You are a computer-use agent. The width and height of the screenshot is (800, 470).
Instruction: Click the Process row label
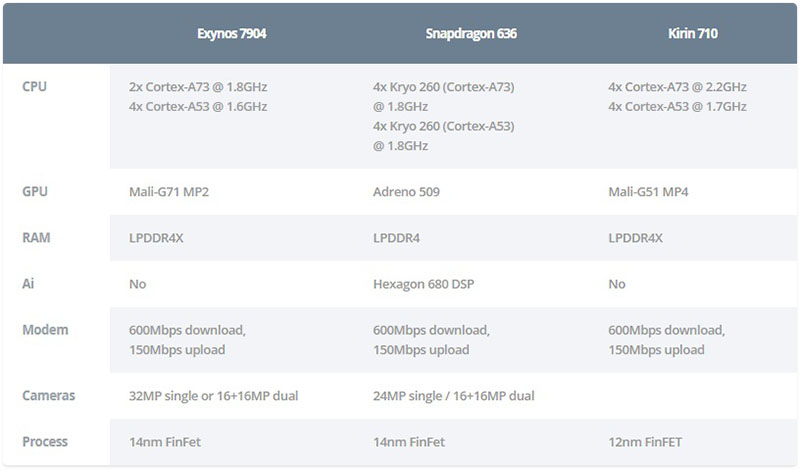coord(46,441)
